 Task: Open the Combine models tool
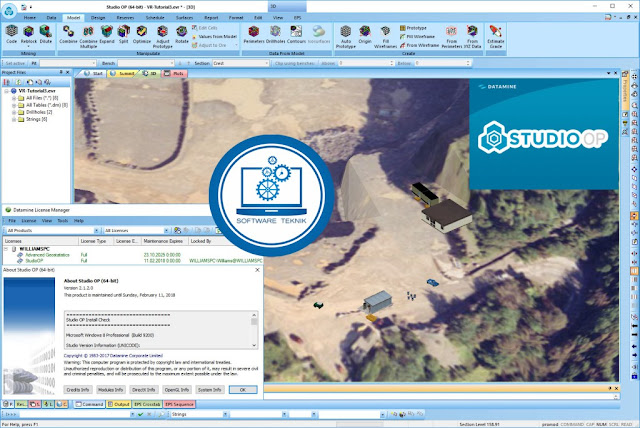[x=68, y=34]
